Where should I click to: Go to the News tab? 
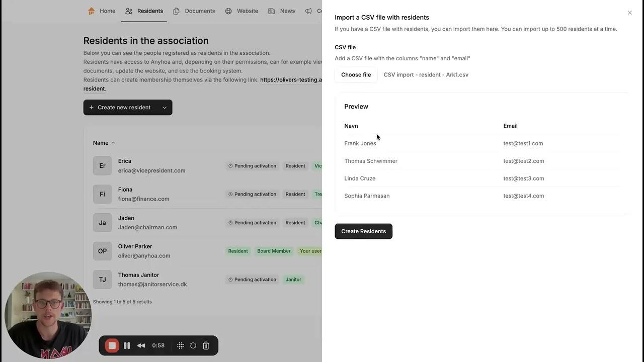click(282, 11)
